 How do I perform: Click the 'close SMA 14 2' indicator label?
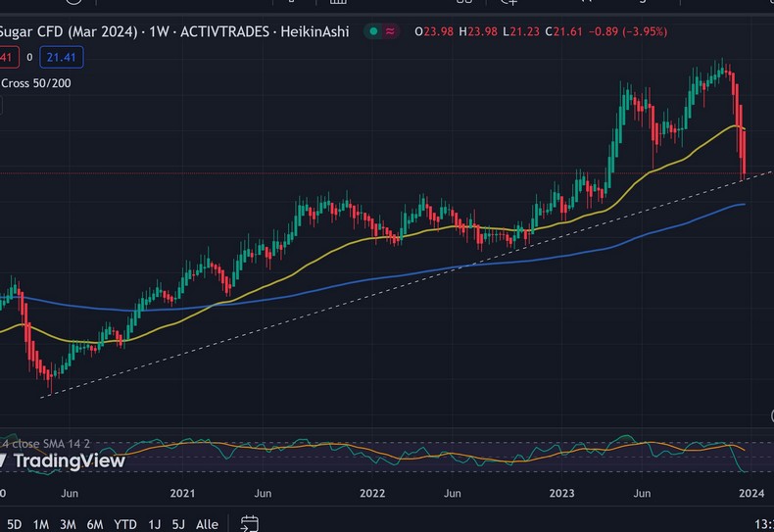[51, 444]
